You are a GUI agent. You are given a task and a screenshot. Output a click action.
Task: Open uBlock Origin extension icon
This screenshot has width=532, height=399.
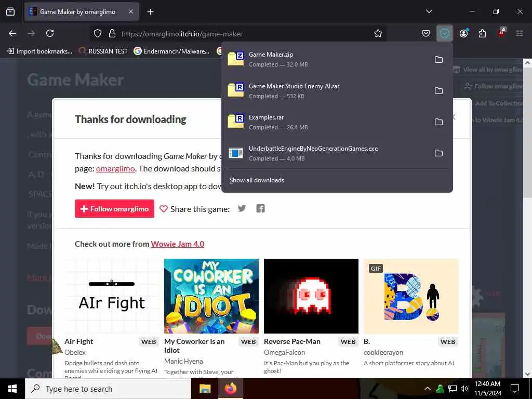[501, 33]
